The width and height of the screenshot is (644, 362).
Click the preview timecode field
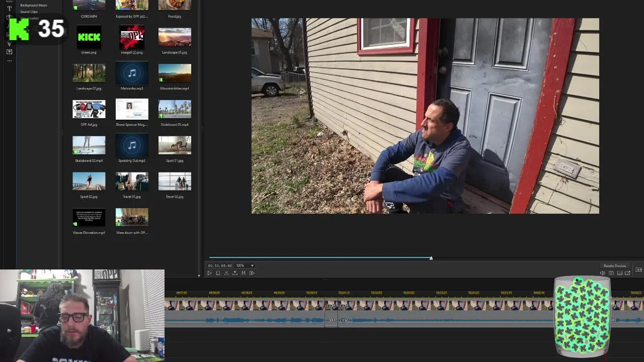coord(220,265)
